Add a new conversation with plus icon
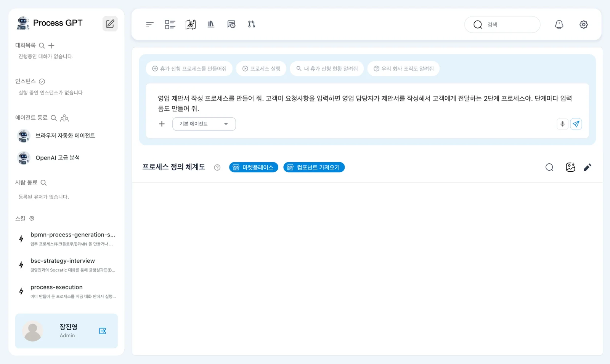 pos(51,45)
